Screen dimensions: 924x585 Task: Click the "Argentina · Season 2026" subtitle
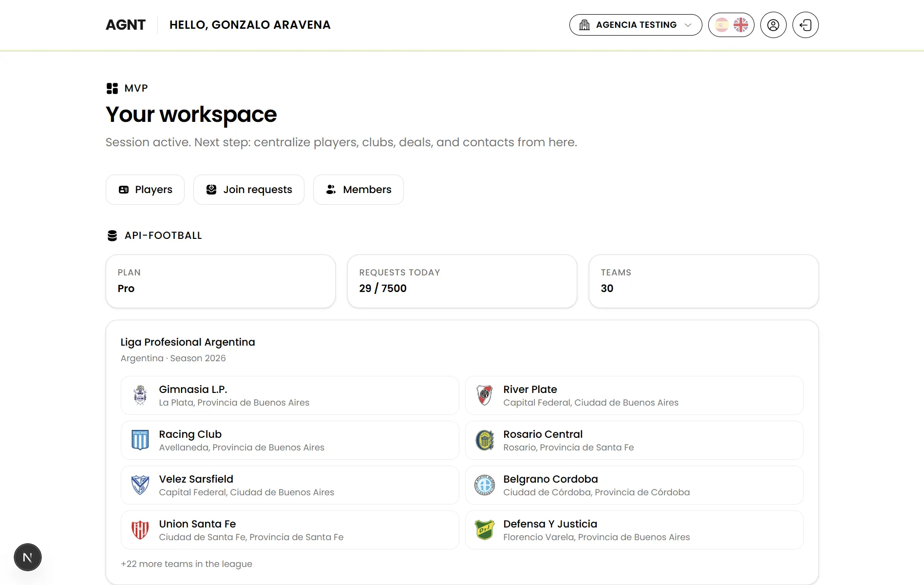(x=173, y=358)
